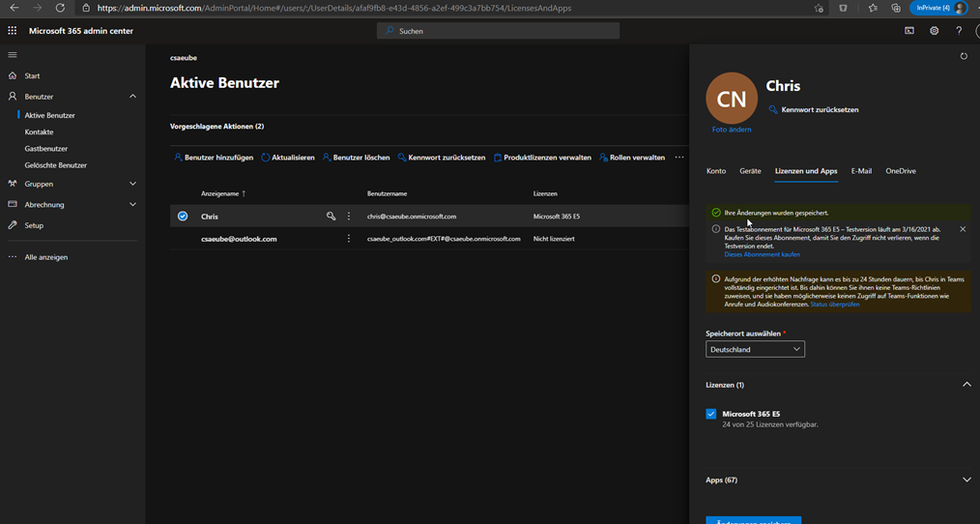Open browser collections icon
This screenshot has height=524, width=980.
(x=896, y=8)
